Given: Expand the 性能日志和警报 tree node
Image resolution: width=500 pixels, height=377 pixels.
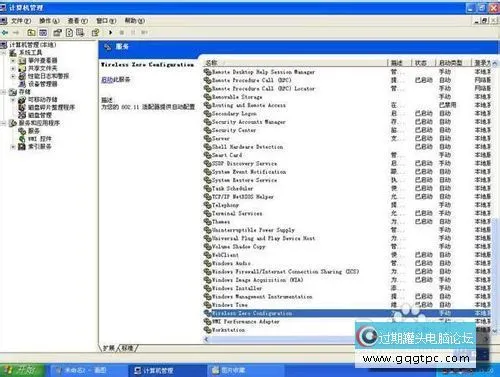Looking at the screenshot, I should pyautogui.click(x=13, y=76).
